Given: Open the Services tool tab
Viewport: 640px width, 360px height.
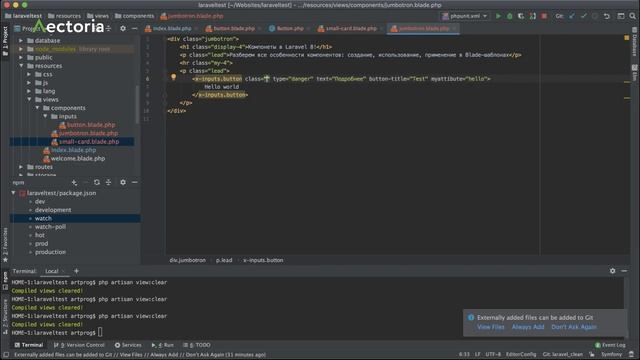Looking at the screenshot, I should pyautogui.click(x=128, y=345).
